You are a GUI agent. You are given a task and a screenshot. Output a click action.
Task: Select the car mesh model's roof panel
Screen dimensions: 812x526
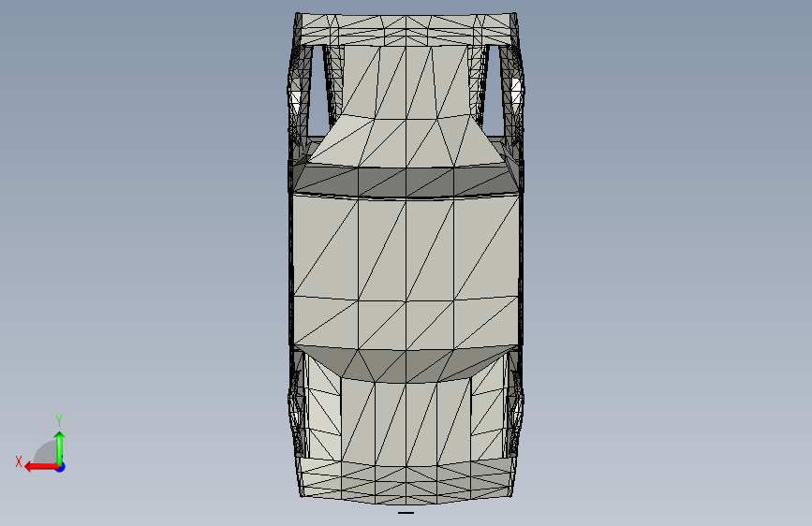[x=406, y=271]
